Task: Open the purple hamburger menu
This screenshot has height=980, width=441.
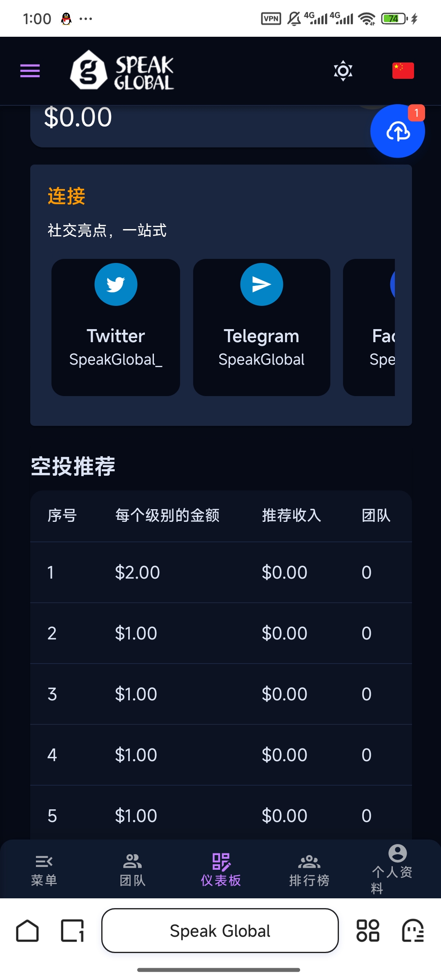Action: pos(30,71)
